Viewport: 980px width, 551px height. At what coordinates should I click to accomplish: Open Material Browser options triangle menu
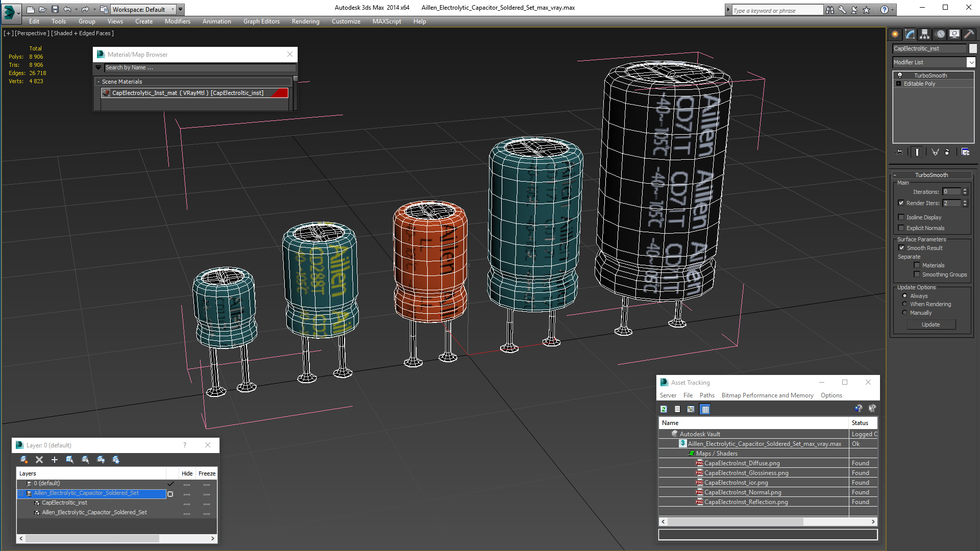click(99, 67)
